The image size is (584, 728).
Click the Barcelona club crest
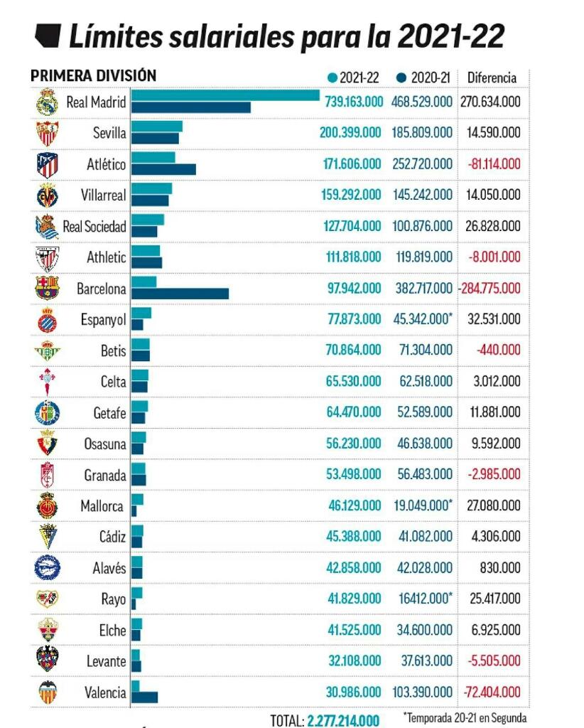pos(48,288)
